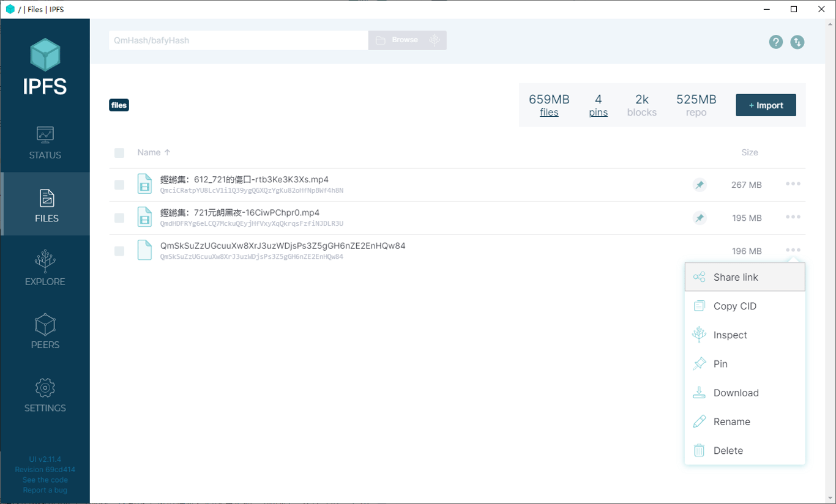Click the 2k blocks statistic
Image resolution: width=836 pixels, height=504 pixels.
point(641,105)
